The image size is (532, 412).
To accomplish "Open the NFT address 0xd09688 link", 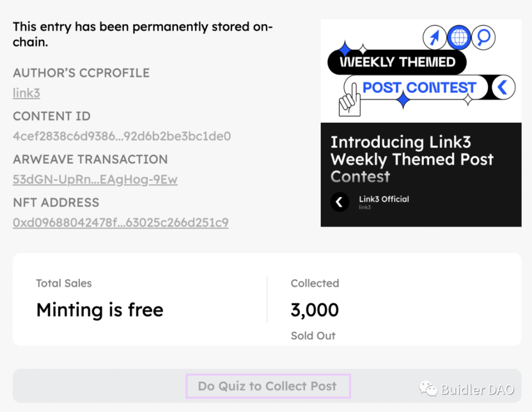I will pyautogui.click(x=120, y=222).
